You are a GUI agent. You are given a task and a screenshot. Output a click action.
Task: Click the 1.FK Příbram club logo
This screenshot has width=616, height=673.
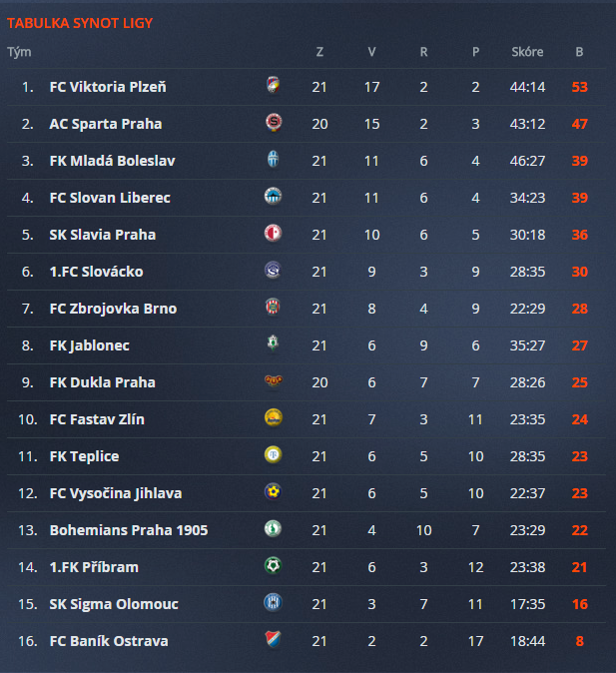point(274,567)
